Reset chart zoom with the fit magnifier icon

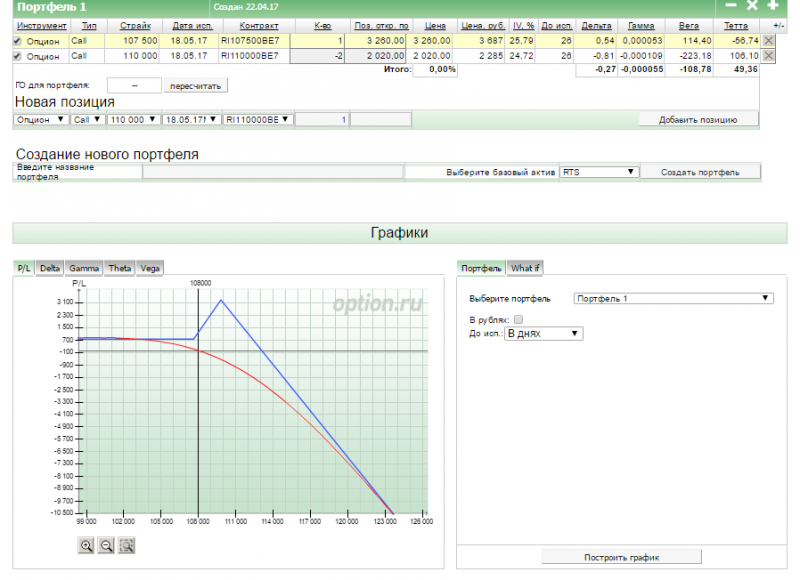[127, 545]
